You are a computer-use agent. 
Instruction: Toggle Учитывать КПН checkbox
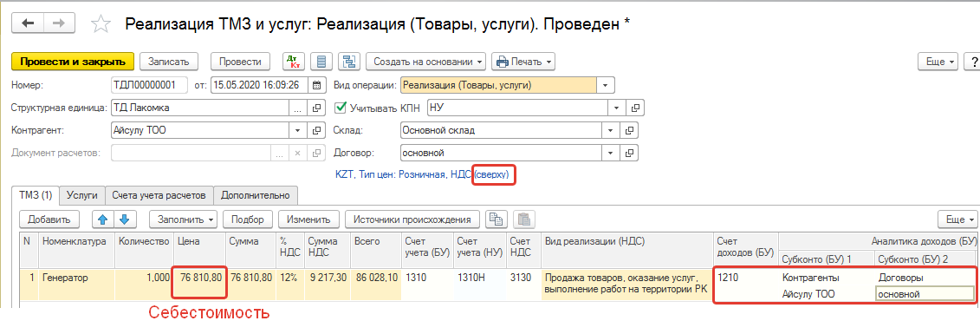(341, 108)
